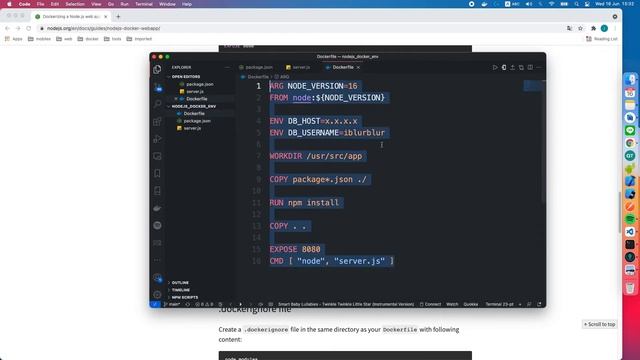Viewport: 640px width, 360px height.
Task: Show additional views via the activity bar ellipsis
Action: (157, 260)
